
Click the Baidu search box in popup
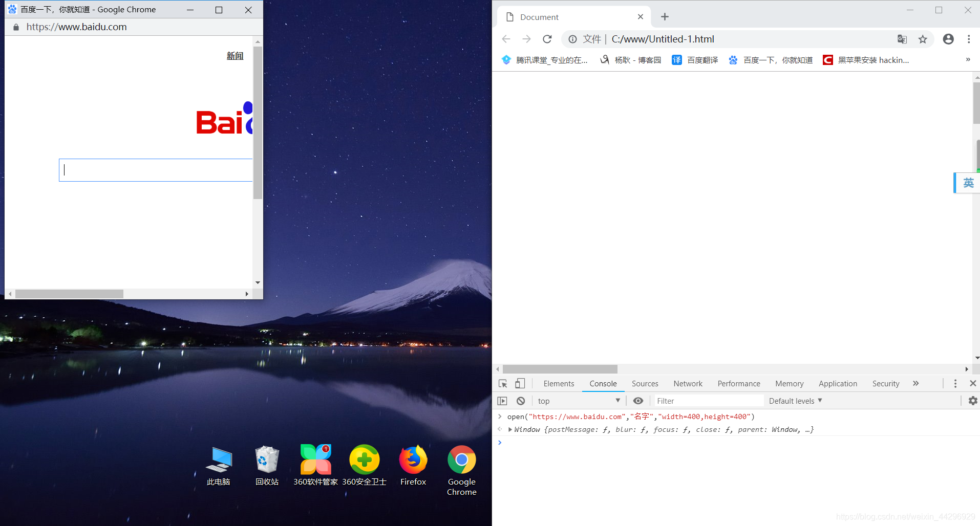(156, 170)
